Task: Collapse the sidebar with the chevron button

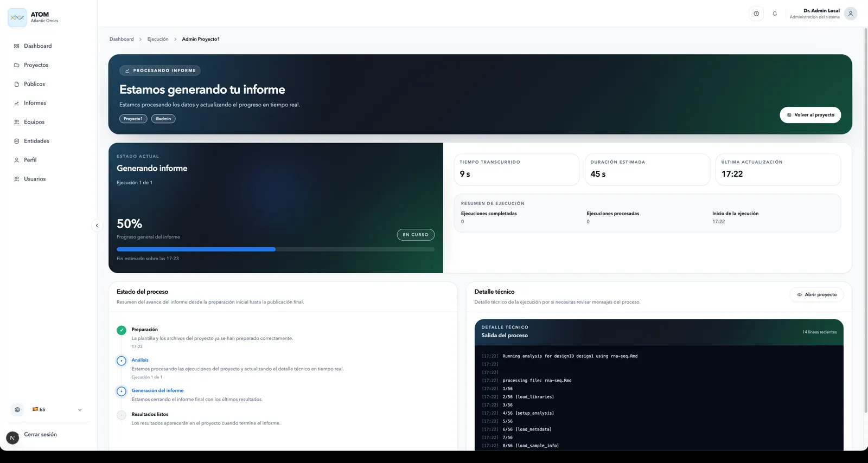Action: click(97, 226)
